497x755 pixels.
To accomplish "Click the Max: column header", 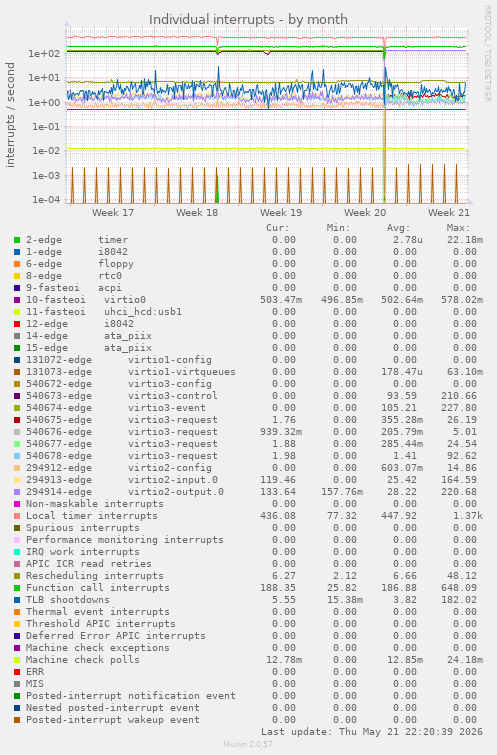I will [458, 228].
